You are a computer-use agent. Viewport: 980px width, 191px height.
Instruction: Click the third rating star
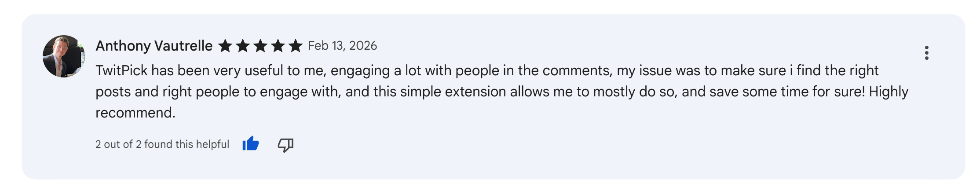[x=260, y=46]
